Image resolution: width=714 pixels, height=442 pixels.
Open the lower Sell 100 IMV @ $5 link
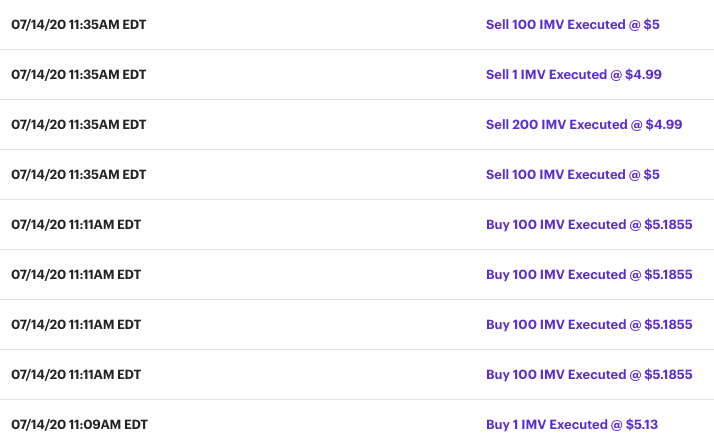[x=572, y=174]
